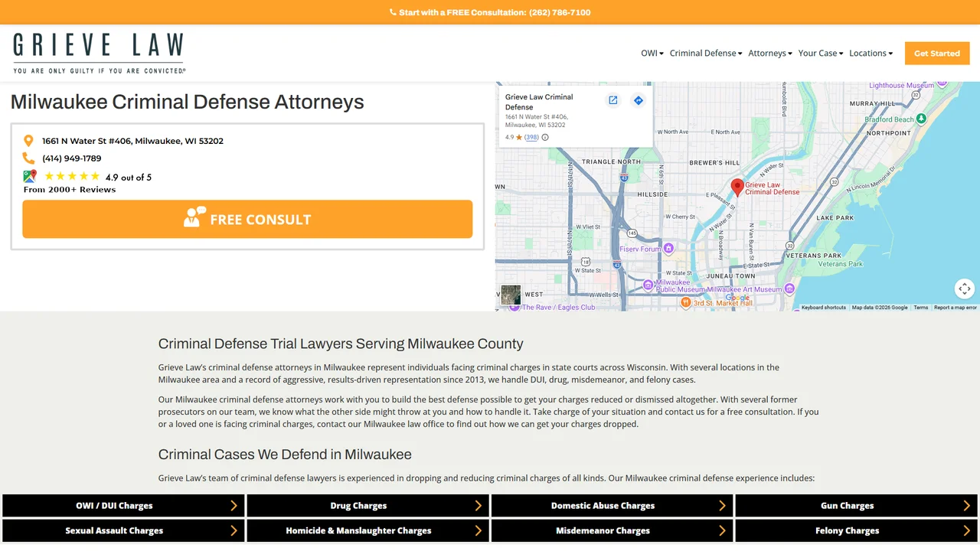Image resolution: width=980 pixels, height=551 pixels.
Task: Open Drug Charges page
Action: pyautogui.click(x=367, y=506)
